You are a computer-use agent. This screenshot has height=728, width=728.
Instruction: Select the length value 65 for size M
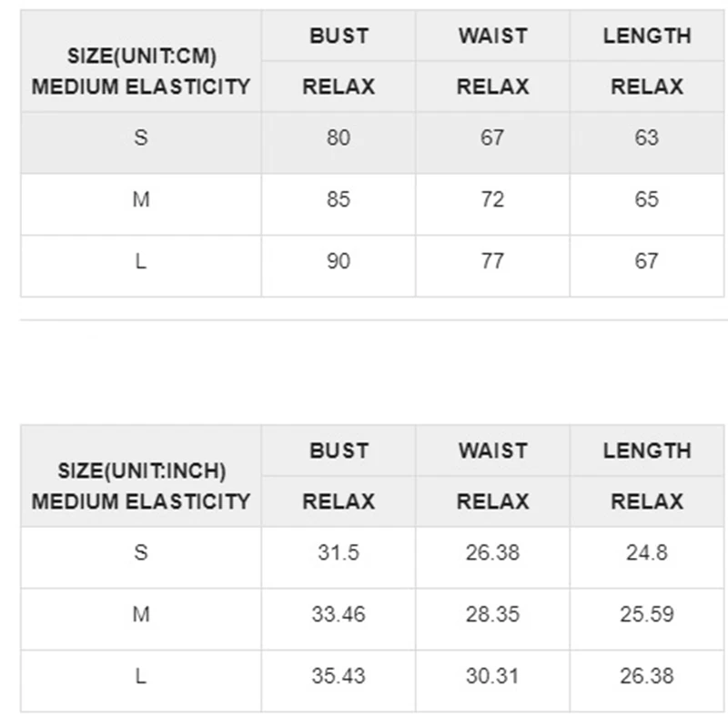pos(647,200)
